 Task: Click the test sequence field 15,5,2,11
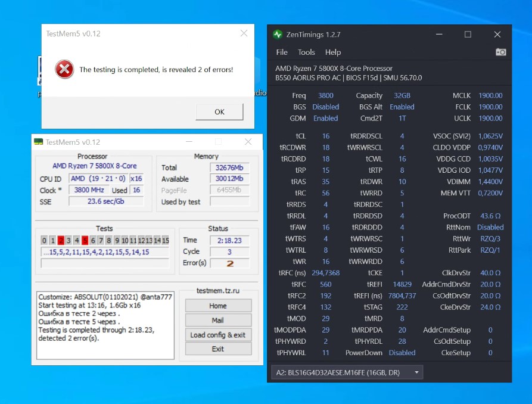tap(105, 252)
